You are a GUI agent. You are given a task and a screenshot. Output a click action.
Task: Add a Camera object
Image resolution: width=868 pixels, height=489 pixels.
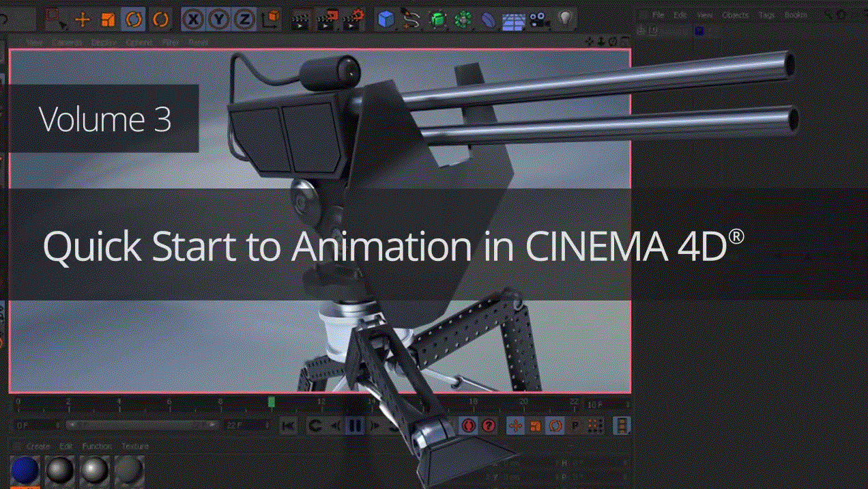click(x=539, y=20)
